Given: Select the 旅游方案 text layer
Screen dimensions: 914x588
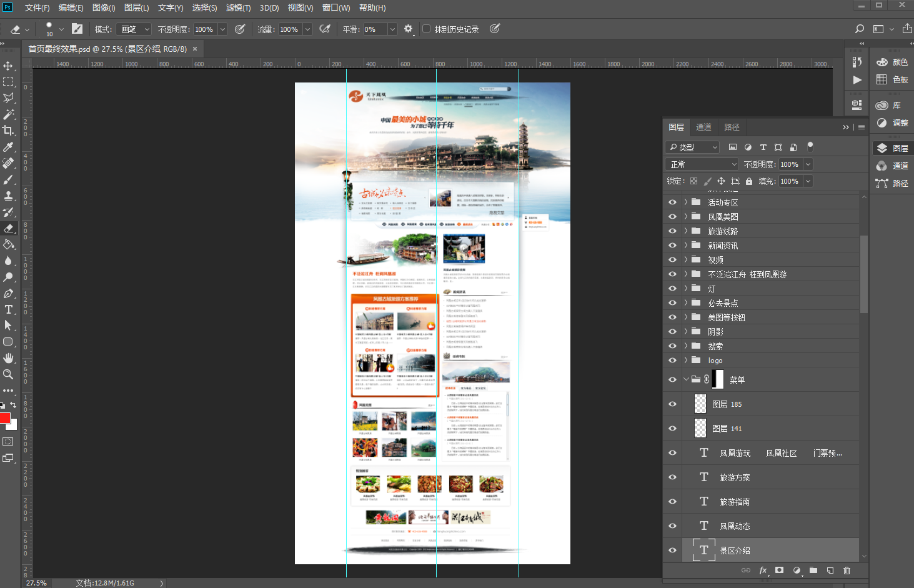Looking at the screenshot, I should pos(735,477).
